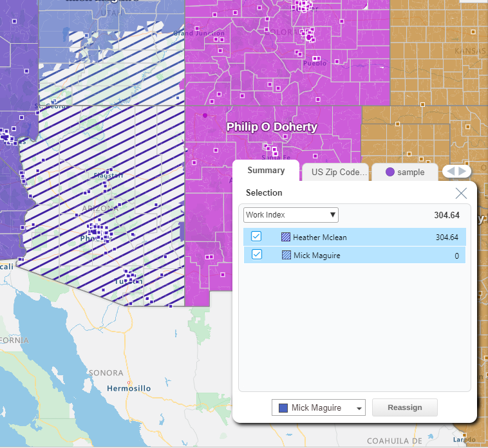Click the Selection heading
This screenshot has width=488, height=448.
[x=264, y=193]
